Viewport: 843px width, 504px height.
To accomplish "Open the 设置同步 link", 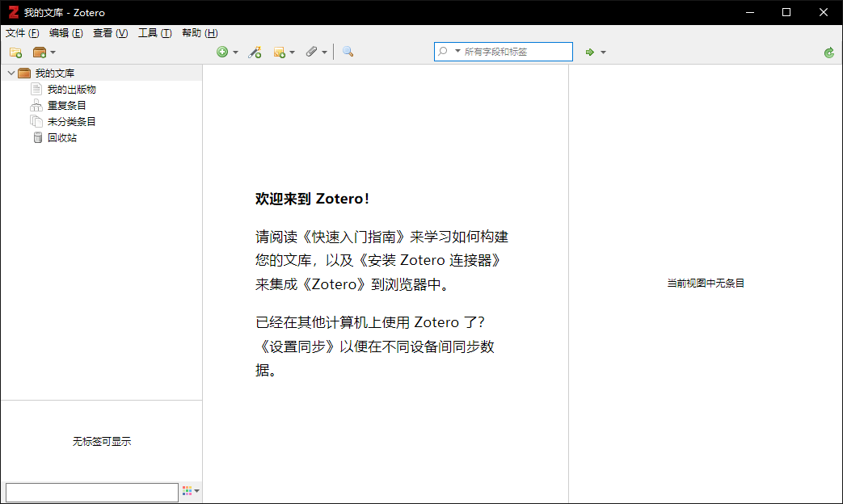I will [x=297, y=346].
